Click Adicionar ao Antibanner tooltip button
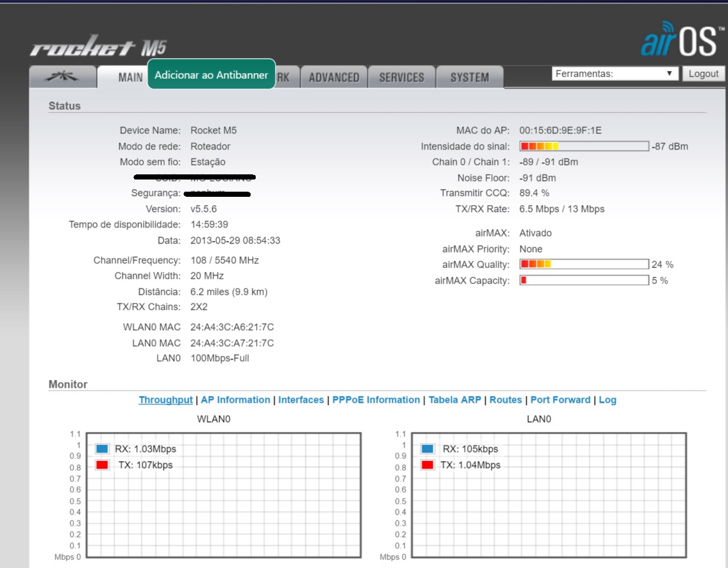Screen dimensions: 728x568 211,74
